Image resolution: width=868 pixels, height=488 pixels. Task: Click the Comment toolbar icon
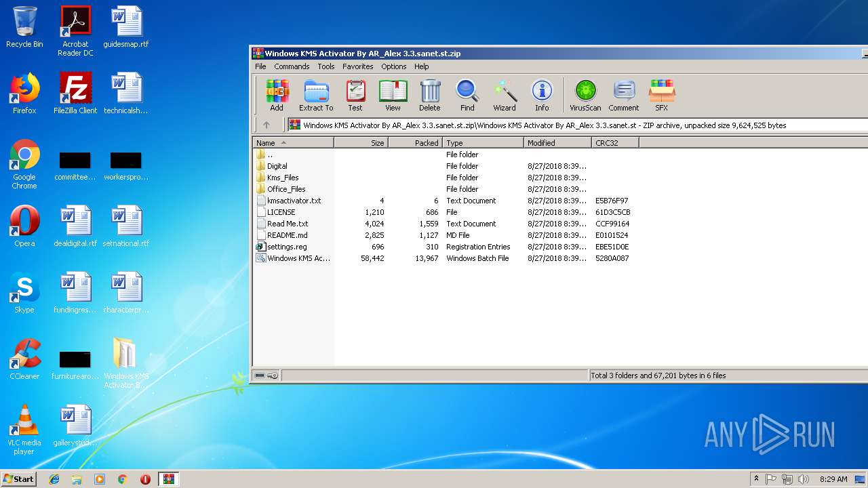tap(624, 95)
